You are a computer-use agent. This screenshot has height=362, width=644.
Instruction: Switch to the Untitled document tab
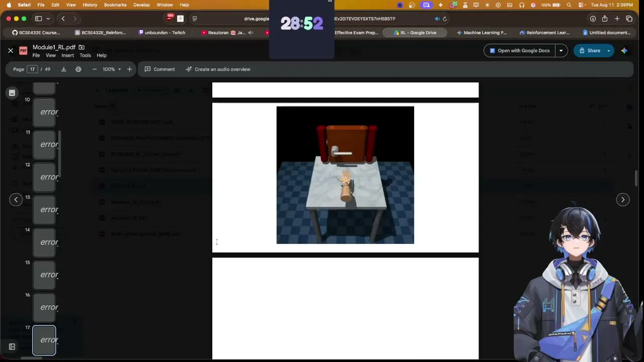click(x=606, y=33)
